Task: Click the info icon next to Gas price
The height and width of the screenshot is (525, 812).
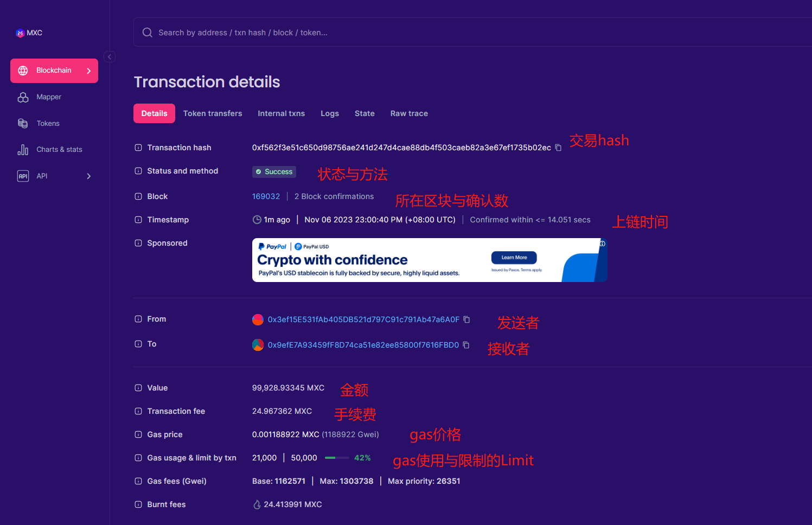Action: (138, 434)
